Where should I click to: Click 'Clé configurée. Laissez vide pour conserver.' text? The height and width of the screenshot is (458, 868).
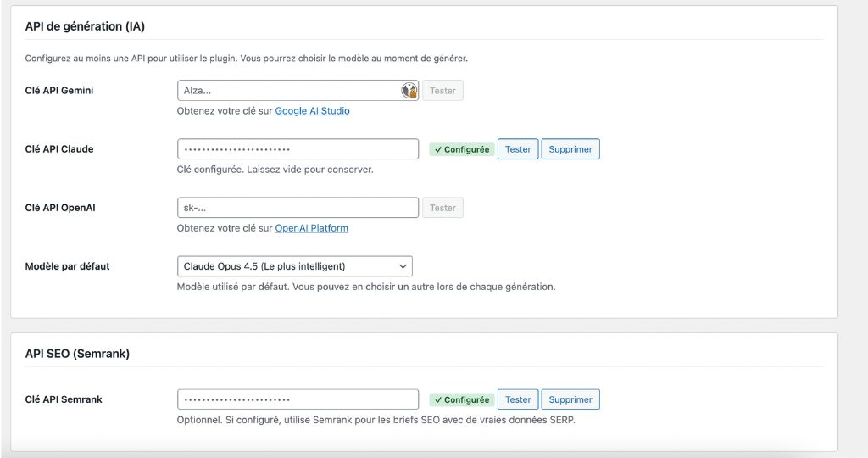[275, 170]
